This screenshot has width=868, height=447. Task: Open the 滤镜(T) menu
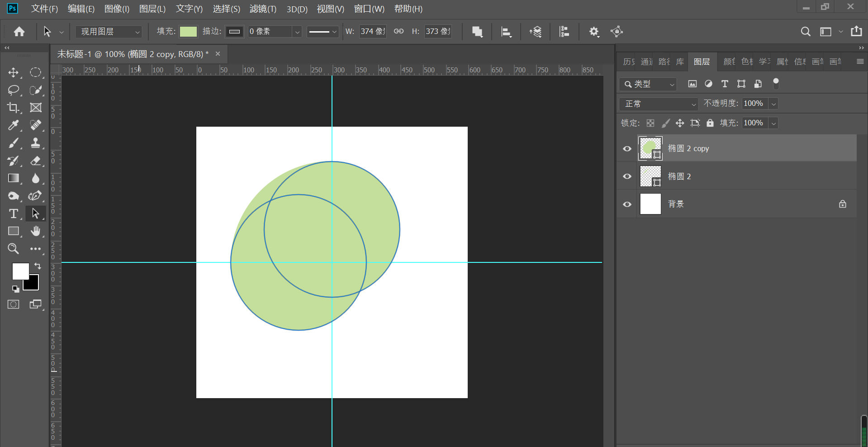[263, 9]
